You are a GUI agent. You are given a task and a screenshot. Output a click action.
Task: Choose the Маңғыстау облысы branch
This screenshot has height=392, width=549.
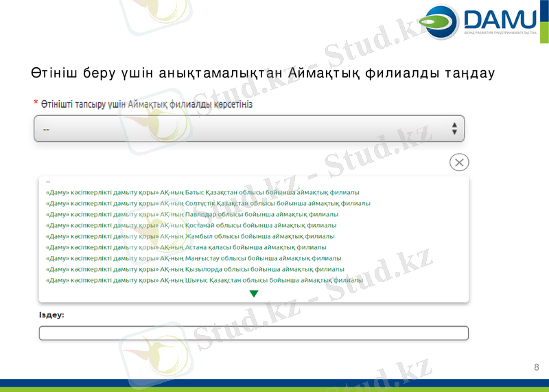194,258
